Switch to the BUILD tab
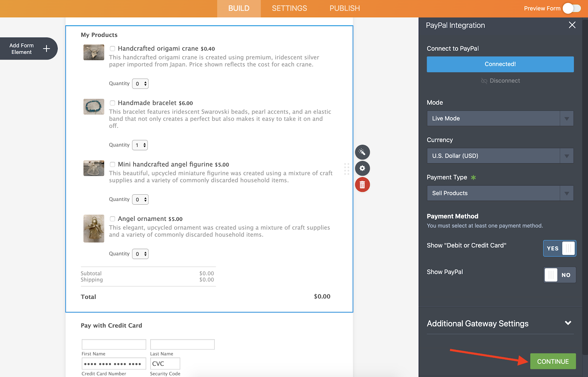The image size is (588, 377). (239, 8)
